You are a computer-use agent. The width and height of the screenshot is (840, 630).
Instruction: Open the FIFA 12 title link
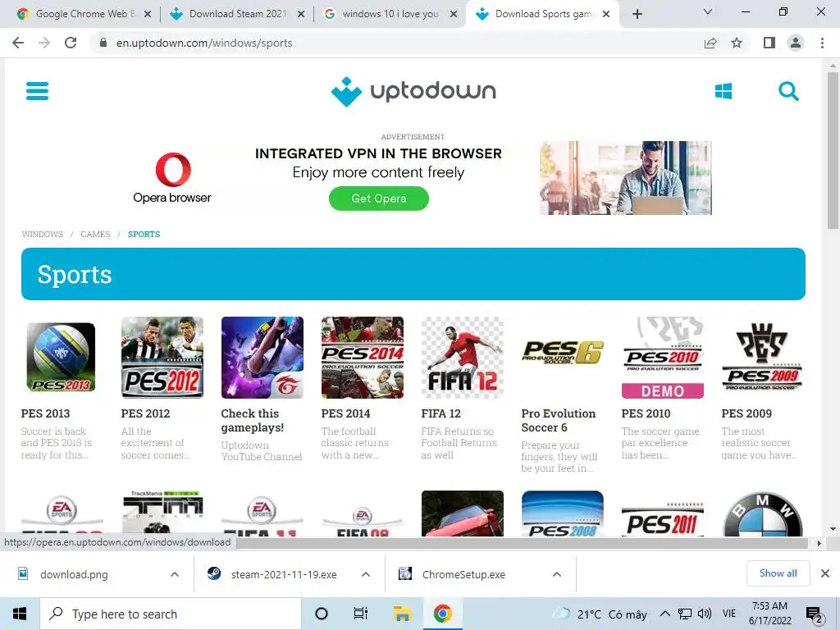[441, 413]
